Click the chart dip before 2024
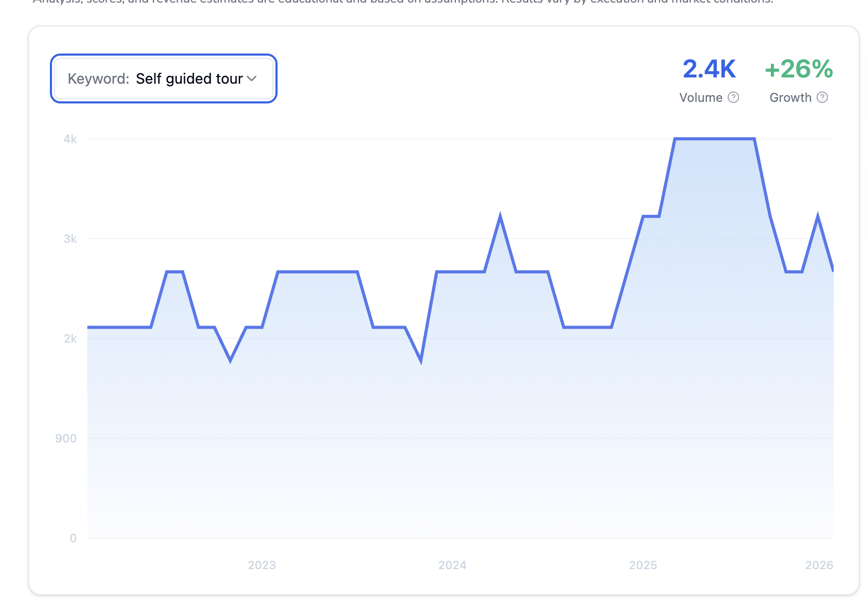The height and width of the screenshot is (604, 868). coord(420,359)
